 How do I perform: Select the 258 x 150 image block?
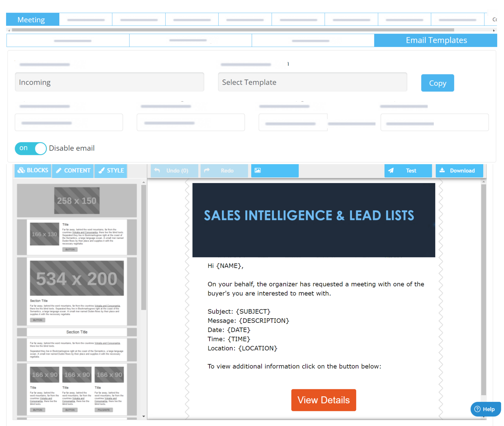77,200
